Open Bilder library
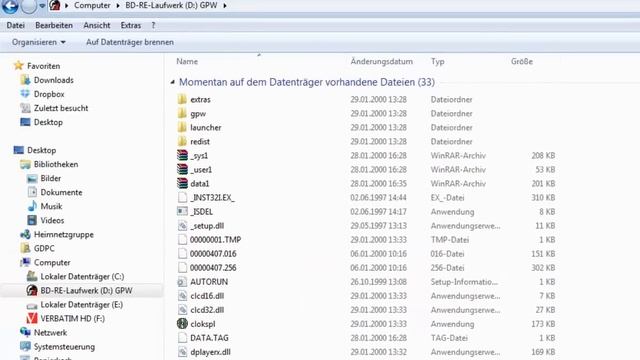The height and width of the screenshot is (360, 640). pyautogui.click(x=51, y=178)
